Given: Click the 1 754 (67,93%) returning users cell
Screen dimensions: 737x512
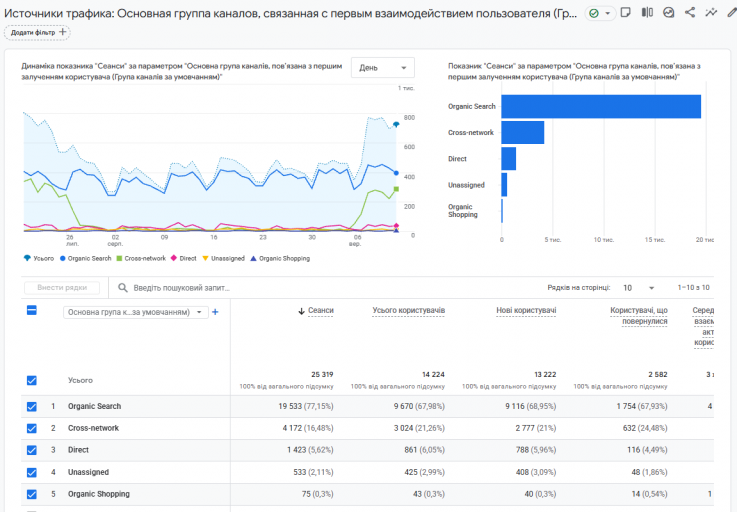Looking at the screenshot, I should point(642,406).
